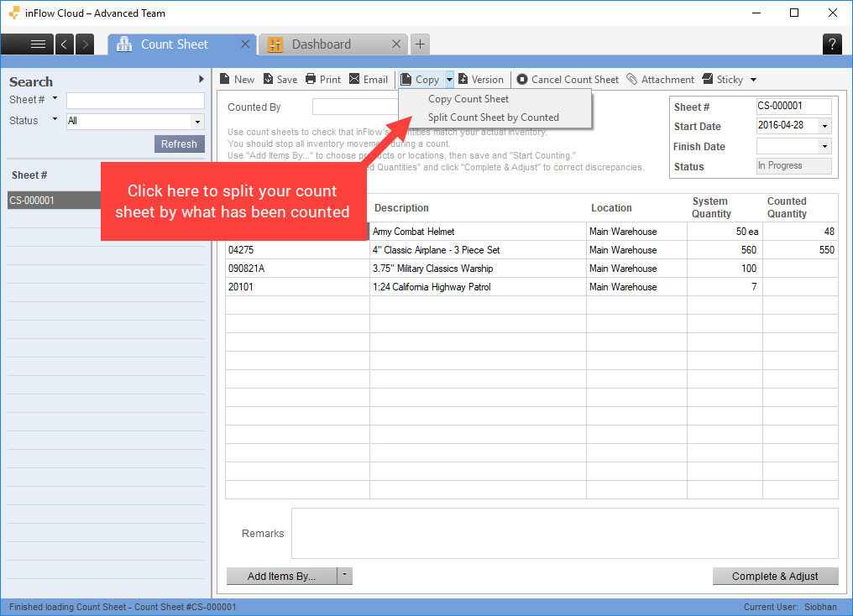Click counted quantity 550 cell
Image resolution: width=853 pixels, height=616 pixels.
[800, 250]
